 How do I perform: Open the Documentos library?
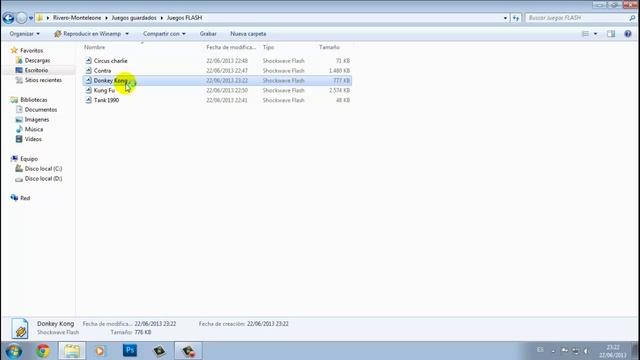click(41, 109)
